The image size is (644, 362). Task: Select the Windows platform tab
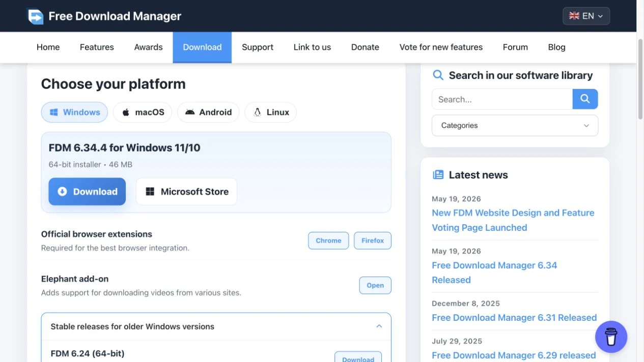(74, 112)
